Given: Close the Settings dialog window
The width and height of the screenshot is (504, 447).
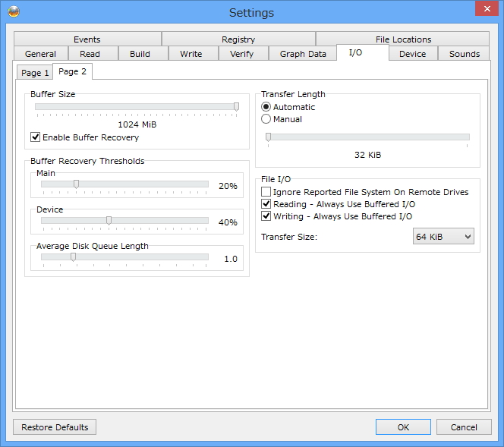Looking at the screenshot, I should [x=487, y=8].
